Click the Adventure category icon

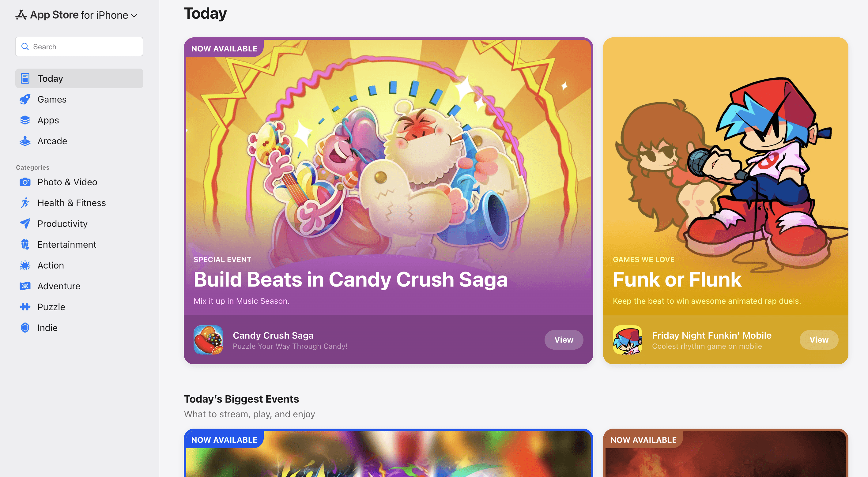pyautogui.click(x=25, y=286)
